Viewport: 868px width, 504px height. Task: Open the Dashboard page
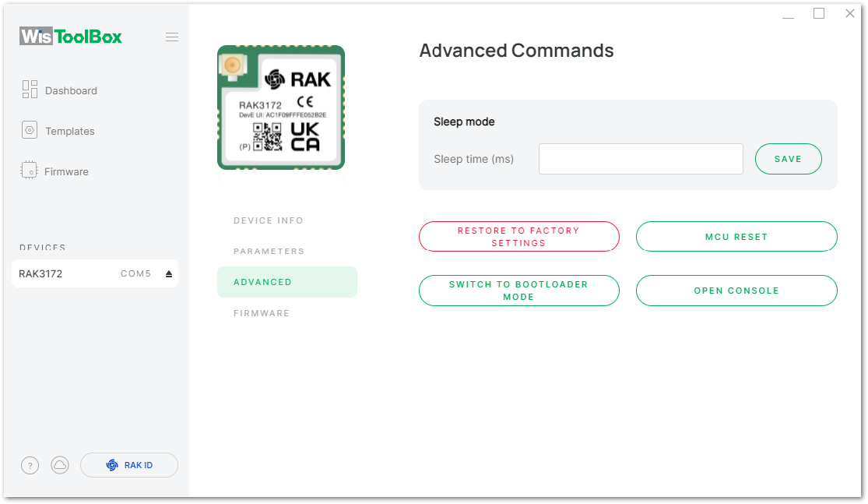[x=59, y=90]
